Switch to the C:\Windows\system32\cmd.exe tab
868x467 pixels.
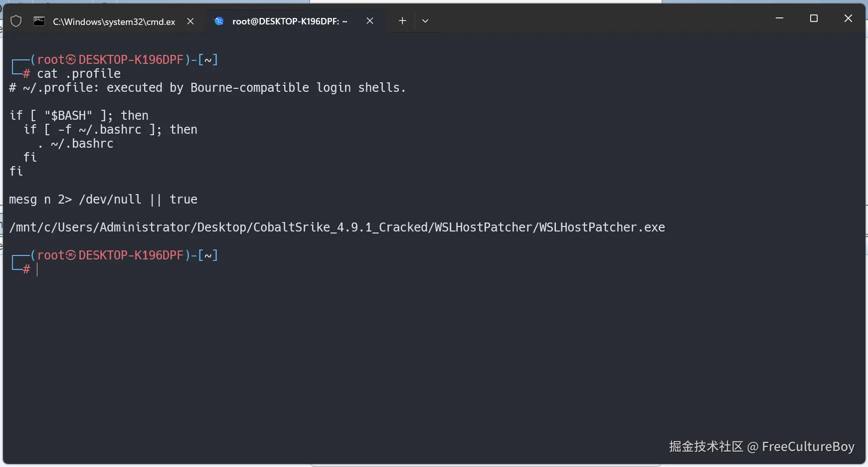point(114,21)
